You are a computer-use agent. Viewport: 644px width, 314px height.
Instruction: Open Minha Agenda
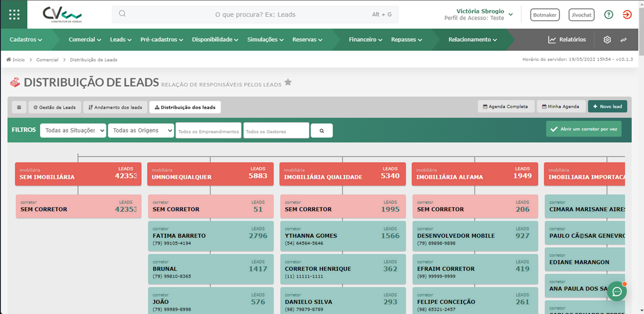click(x=561, y=106)
